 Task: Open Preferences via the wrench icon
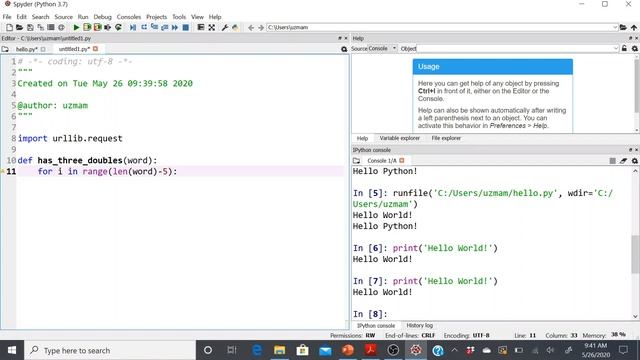tap(224, 27)
